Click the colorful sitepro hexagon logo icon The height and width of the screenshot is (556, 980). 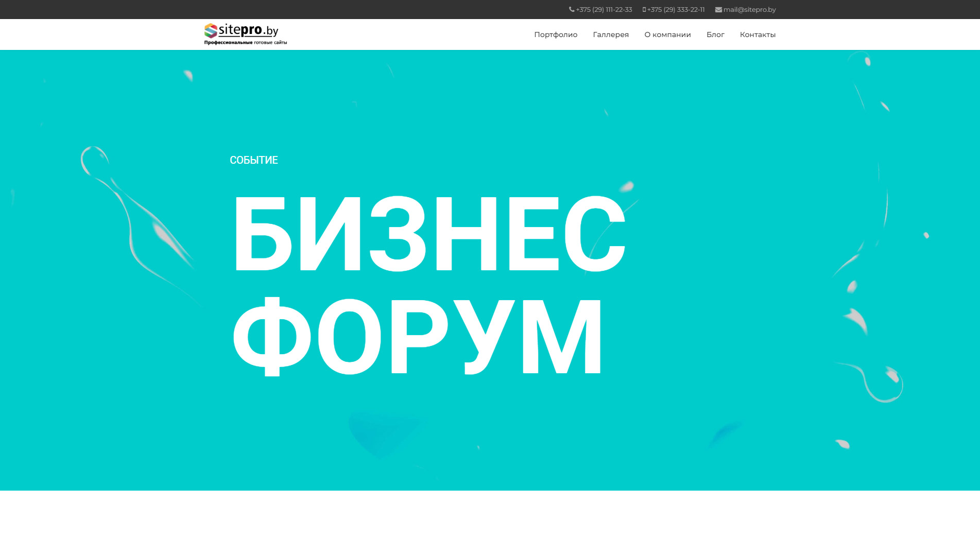(x=210, y=31)
